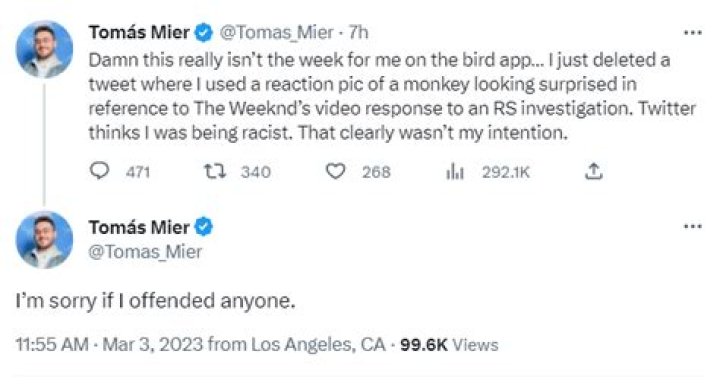This screenshot has height=386, width=720.
Task: Open three-dot menu on second tweet
Action: 692,226
